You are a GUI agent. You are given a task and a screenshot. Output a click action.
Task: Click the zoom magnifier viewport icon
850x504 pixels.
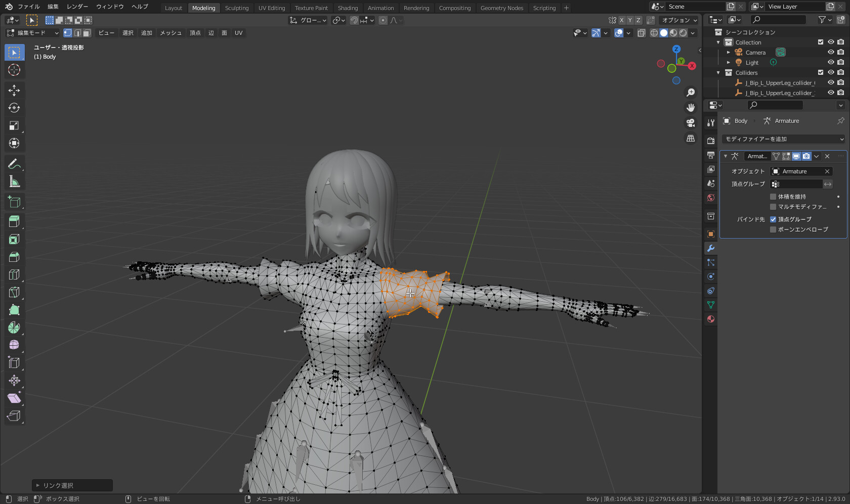(x=691, y=93)
